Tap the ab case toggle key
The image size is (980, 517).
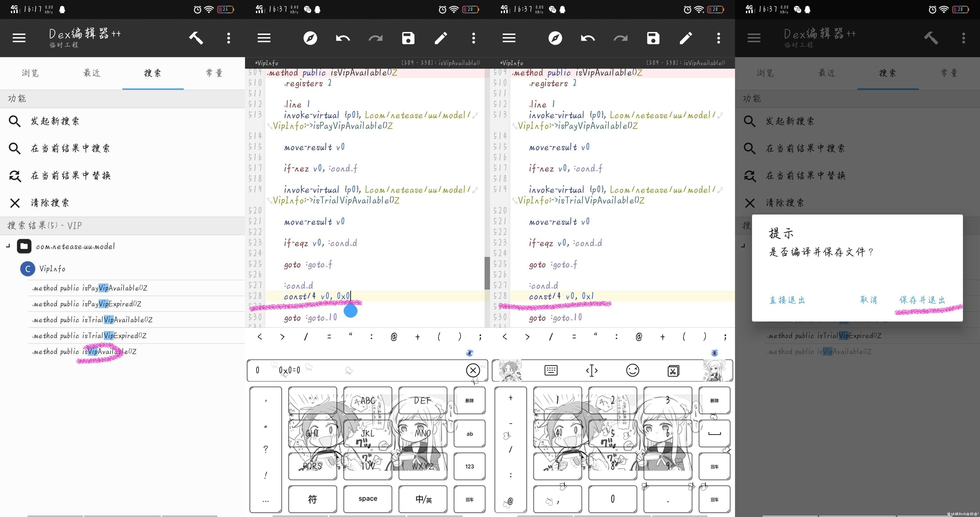click(469, 433)
